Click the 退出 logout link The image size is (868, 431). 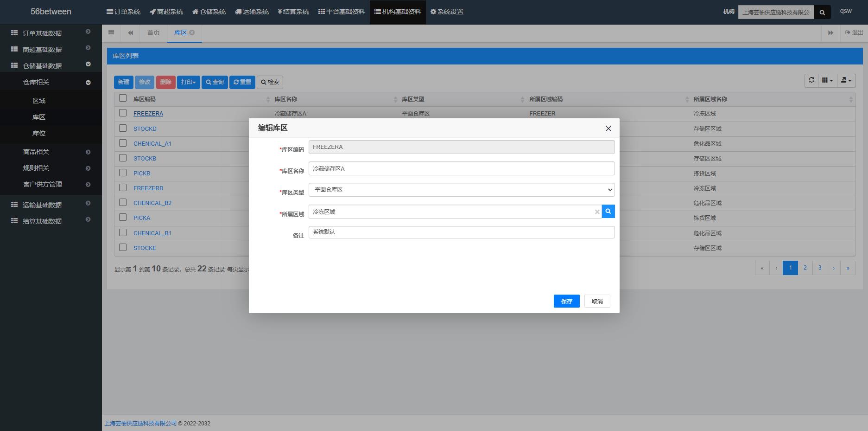point(854,32)
